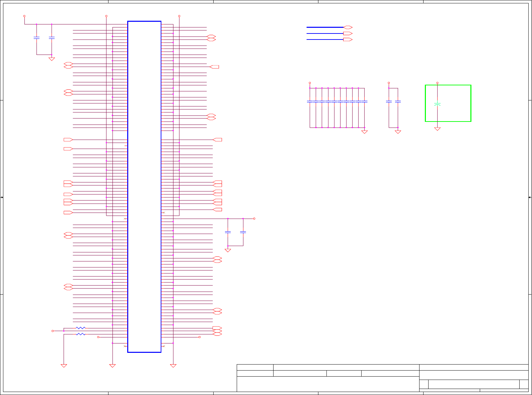
Task: Select the power pin atop the green box
Action: [x=437, y=83]
